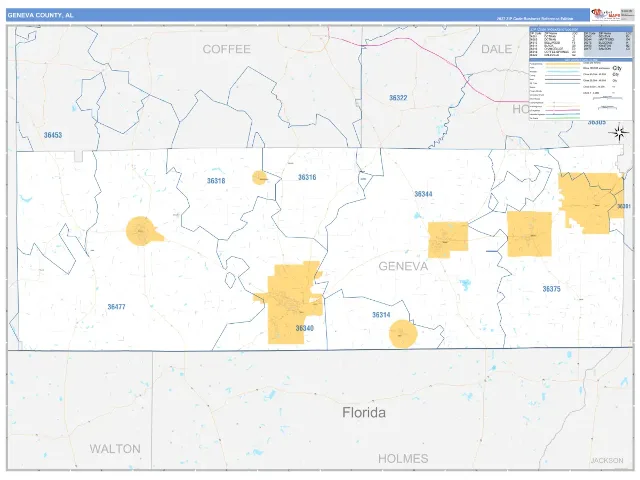Screen dimensions: 640x480
Task: Click ZIP code label 36318
Action: coord(216,181)
